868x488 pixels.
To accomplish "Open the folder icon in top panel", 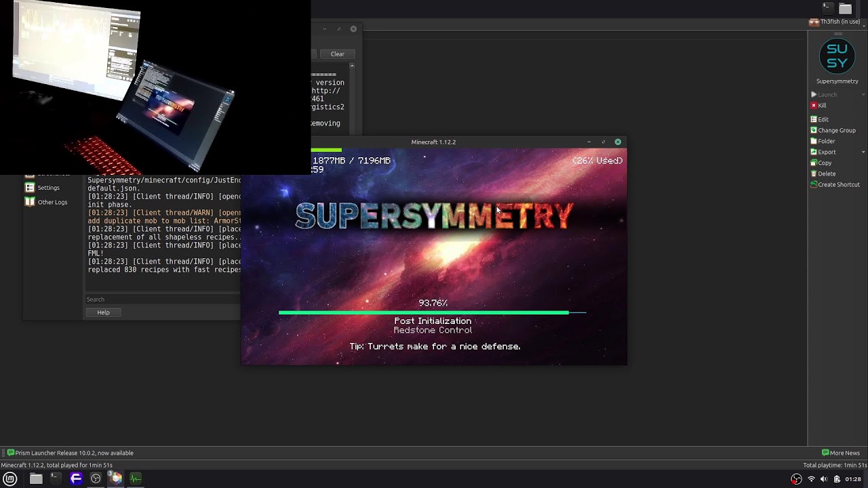I will (x=845, y=8).
